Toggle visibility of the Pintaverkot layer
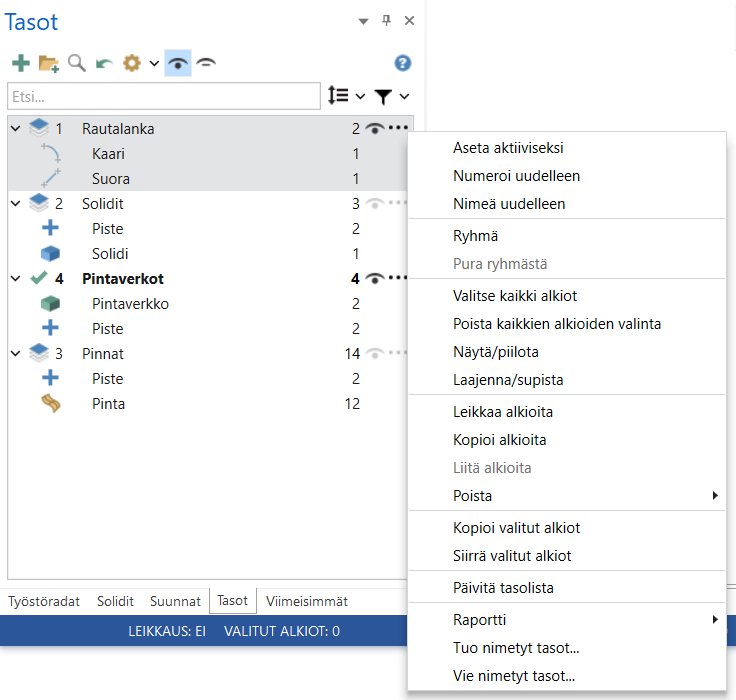Image resolution: width=736 pixels, height=700 pixels. [375, 278]
